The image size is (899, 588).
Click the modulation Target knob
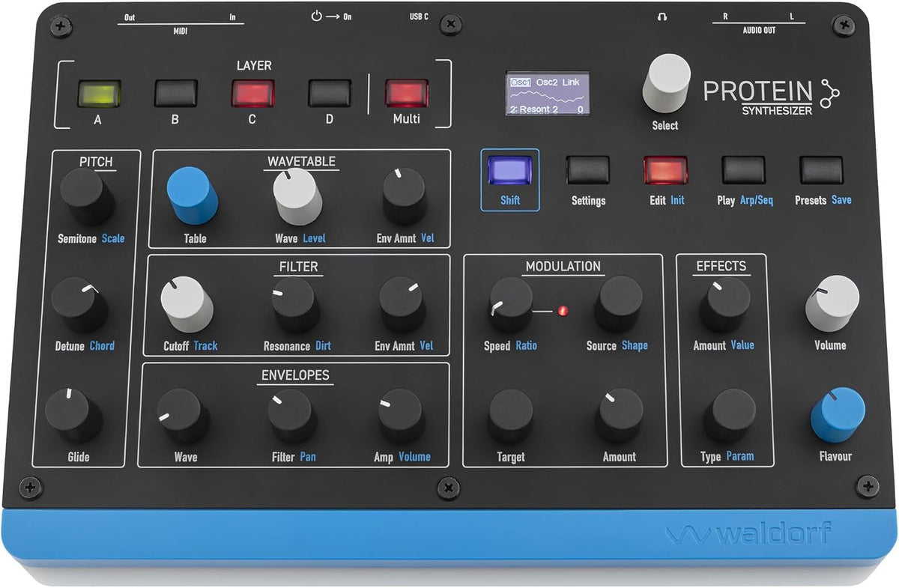click(511, 416)
